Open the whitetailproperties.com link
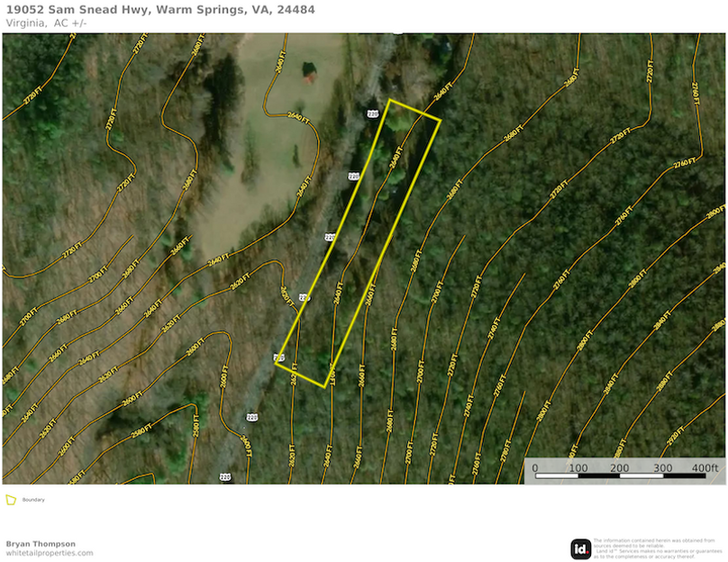728x562 pixels. coord(50,553)
